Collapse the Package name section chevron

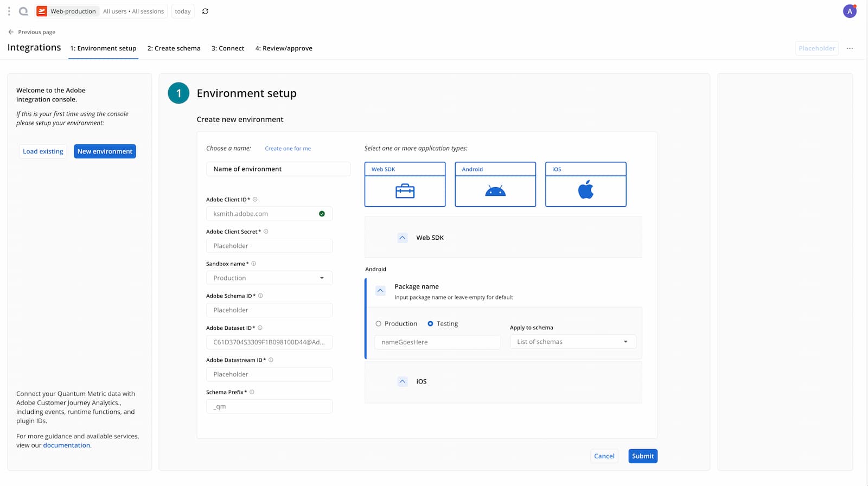pos(380,291)
